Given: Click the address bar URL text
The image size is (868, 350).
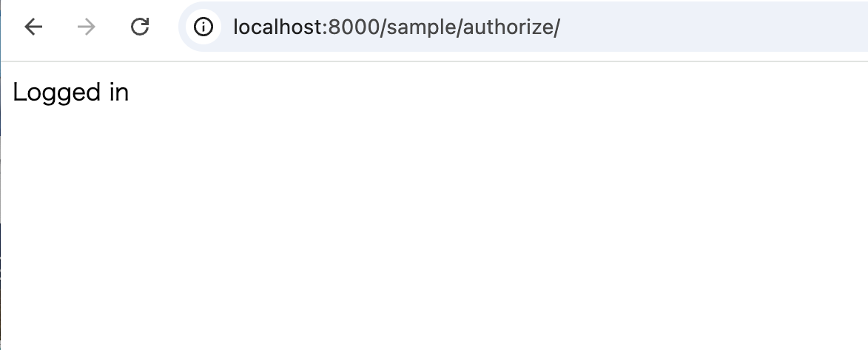Looking at the screenshot, I should point(397,27).
